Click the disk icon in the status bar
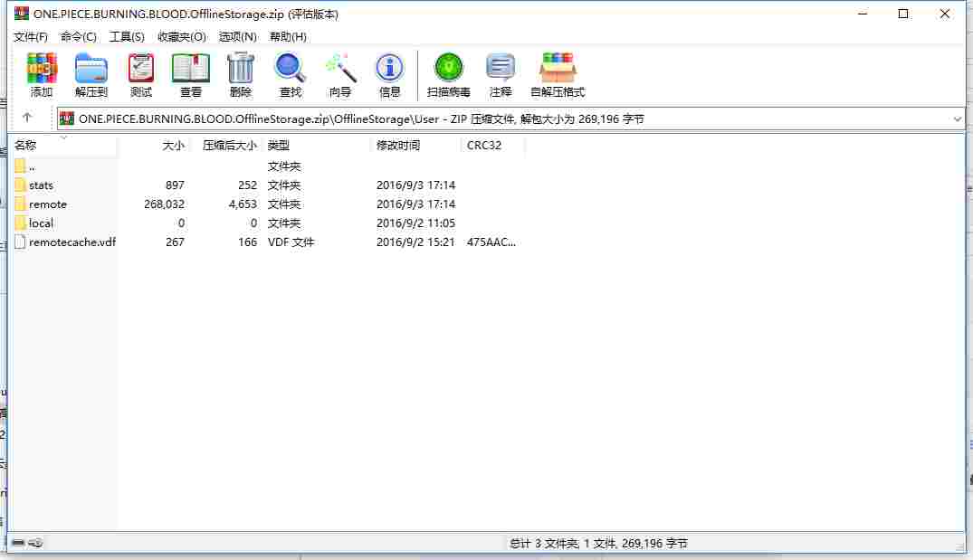Image resolution: width=973 pixels, height=560 pixels. 18,543
